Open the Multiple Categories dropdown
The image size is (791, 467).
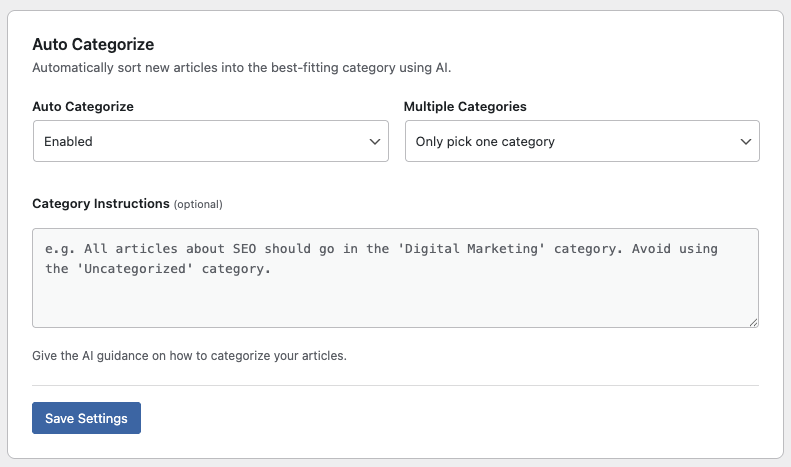tap(582, 141)
